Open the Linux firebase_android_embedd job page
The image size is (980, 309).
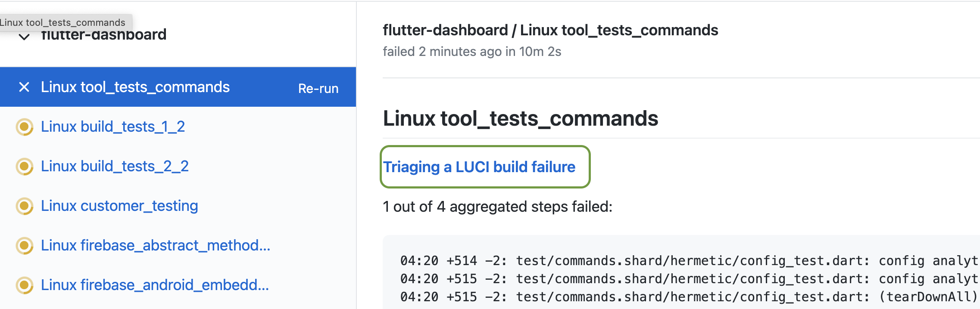(x=154, y=285)
